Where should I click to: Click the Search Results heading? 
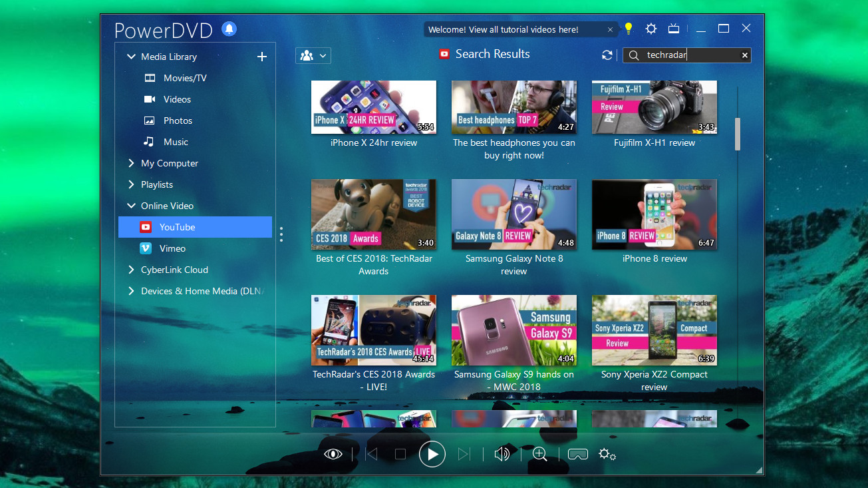click(x=493, y=54)
